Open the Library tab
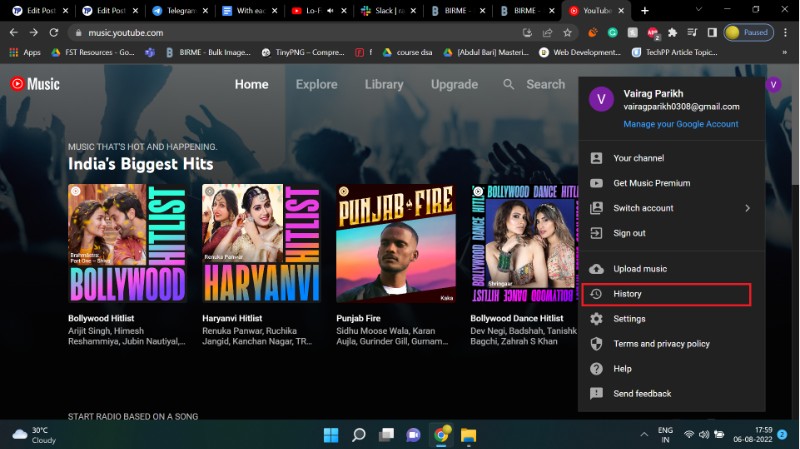This screenshot has width=800, height=449. (384, 85)
